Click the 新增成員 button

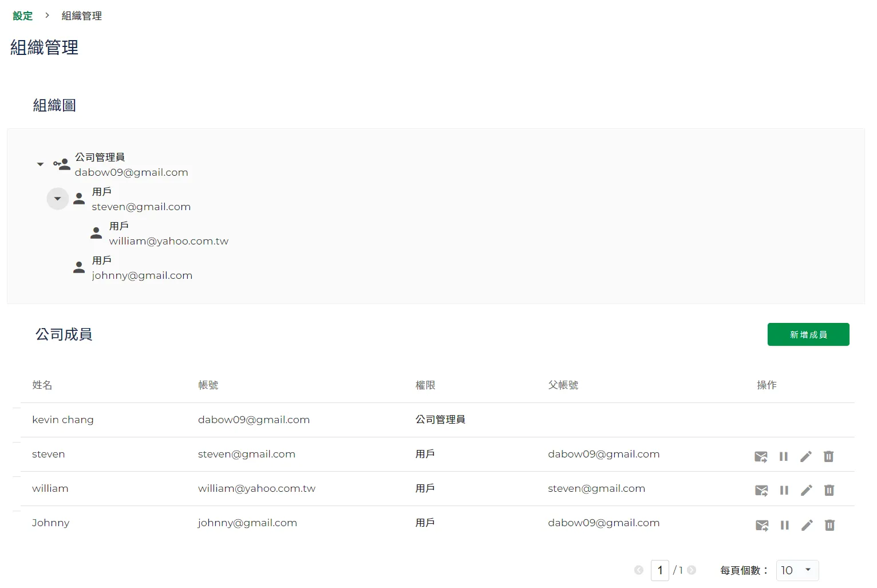pos(808,334)
